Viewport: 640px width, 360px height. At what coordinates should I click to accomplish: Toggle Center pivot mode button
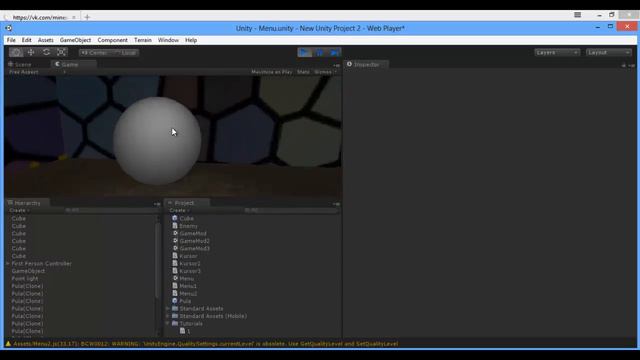coord(94,53)
